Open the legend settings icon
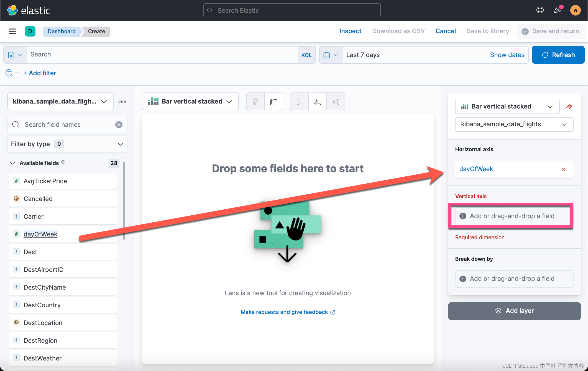The width and height of the screenshot is (588, 371). tap(273, 102)
